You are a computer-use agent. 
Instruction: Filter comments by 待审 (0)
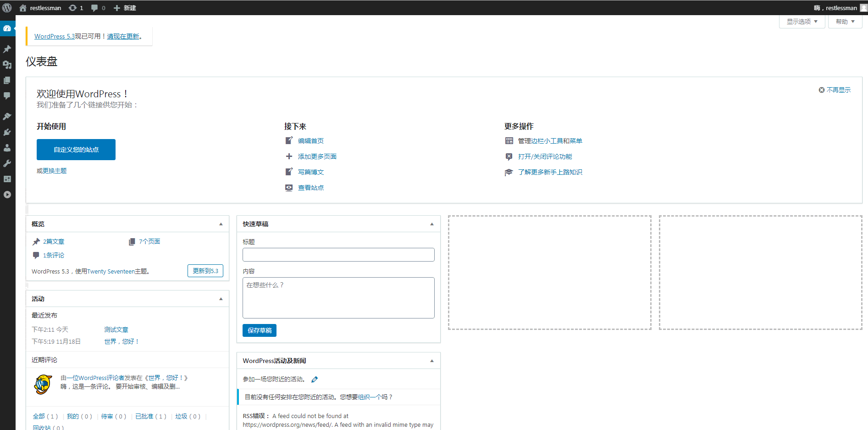point(114,416)
